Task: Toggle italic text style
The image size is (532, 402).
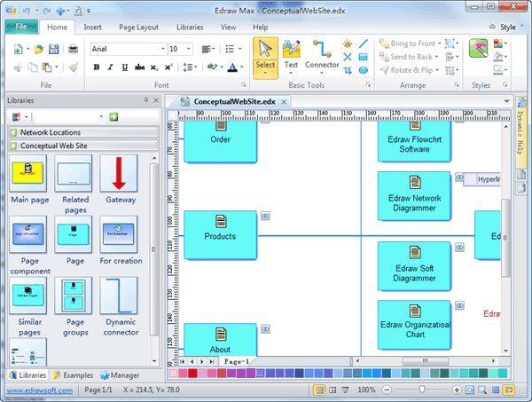Action: tap(110, 67)
